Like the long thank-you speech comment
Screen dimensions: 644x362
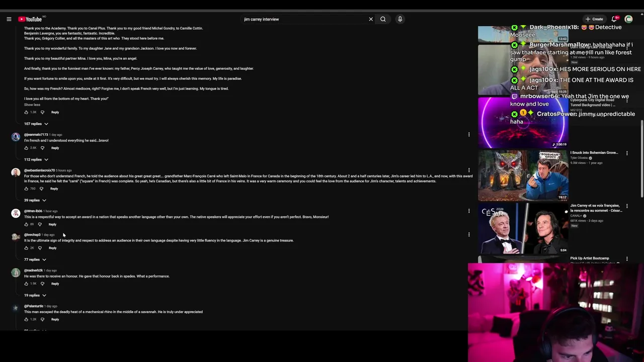tap(26, 112)
